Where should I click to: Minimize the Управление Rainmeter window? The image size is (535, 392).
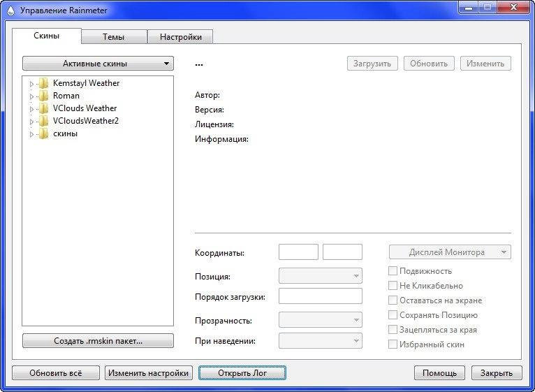(x=469, y=8)
